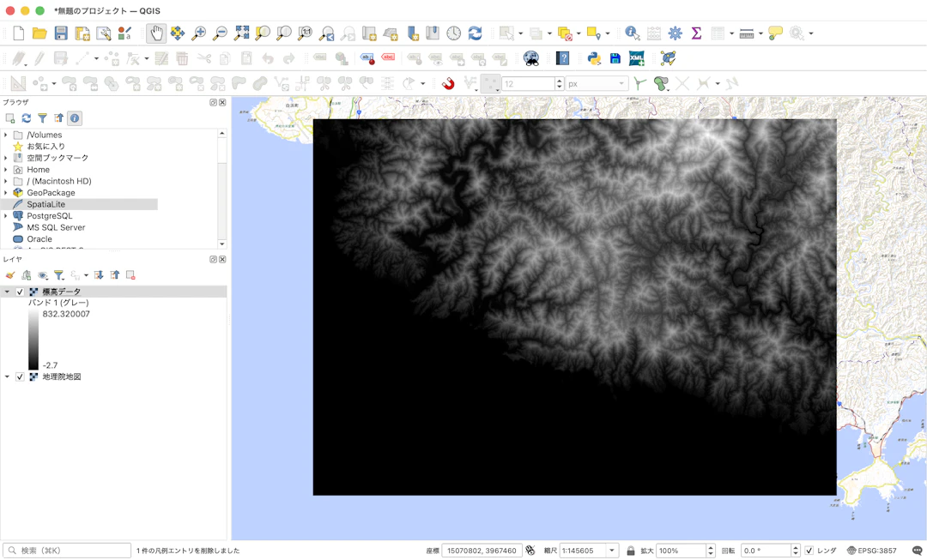Click the Zoom In magnifier icon

click(198, 33)
